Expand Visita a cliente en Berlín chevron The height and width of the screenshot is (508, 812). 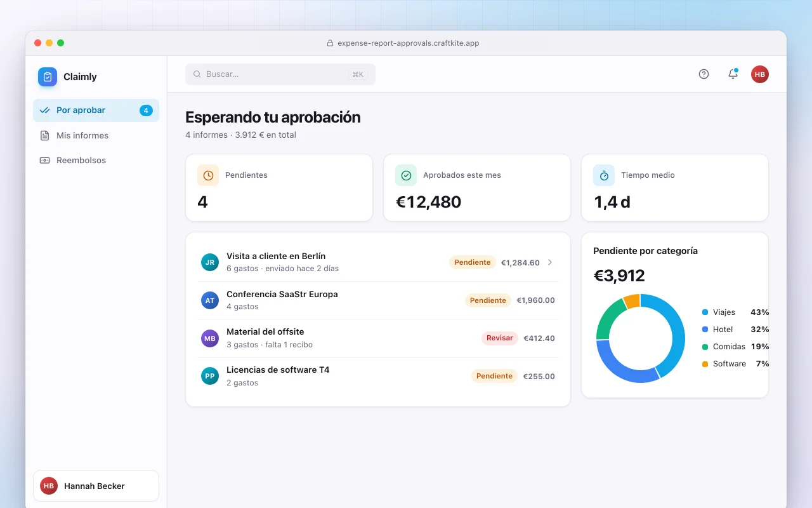[550, 262]
